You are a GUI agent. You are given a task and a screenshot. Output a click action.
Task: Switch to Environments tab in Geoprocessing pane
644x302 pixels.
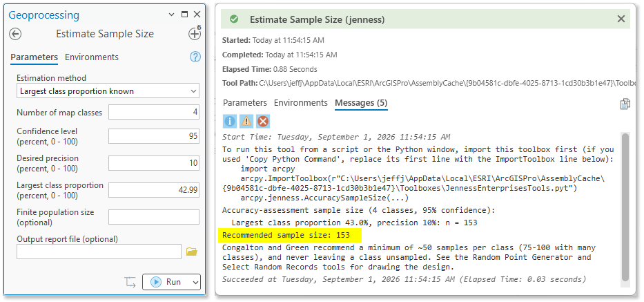click(x=92, y=57)
